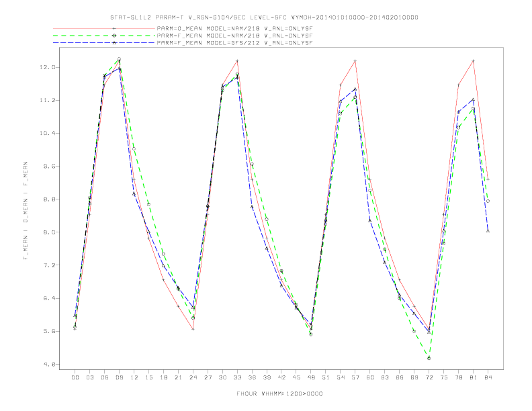532x411 pixels.
Task: Click the green circle data point at hour 72
Action: (x=429, y=358)
